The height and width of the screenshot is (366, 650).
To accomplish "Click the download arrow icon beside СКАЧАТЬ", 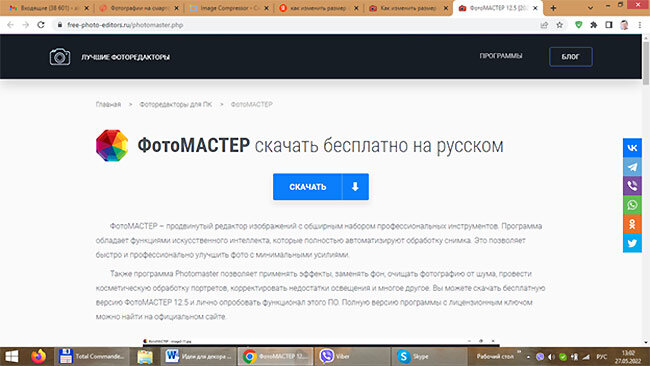I will [355, 187].
